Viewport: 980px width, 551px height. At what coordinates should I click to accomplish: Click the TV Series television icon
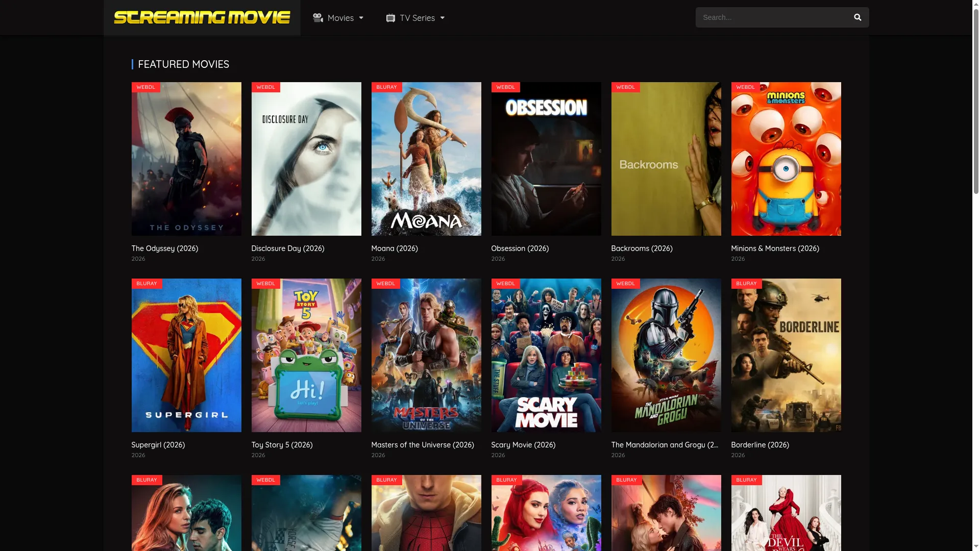tap(390, 18)
